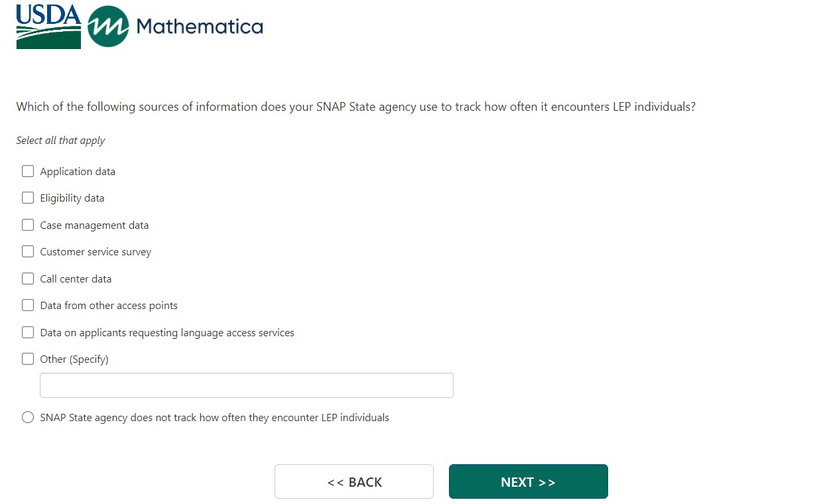Click the USDA logo
Viewport: 823px width, 504px height.
coord(48,26)
